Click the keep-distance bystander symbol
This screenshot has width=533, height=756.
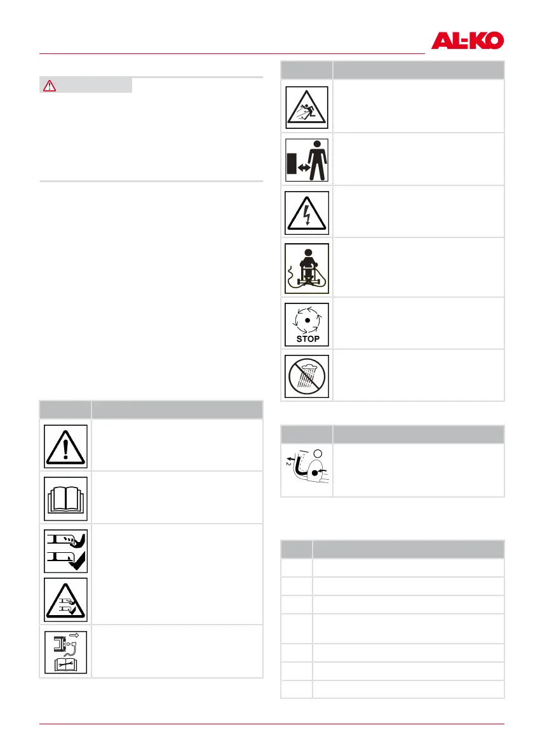307,159
